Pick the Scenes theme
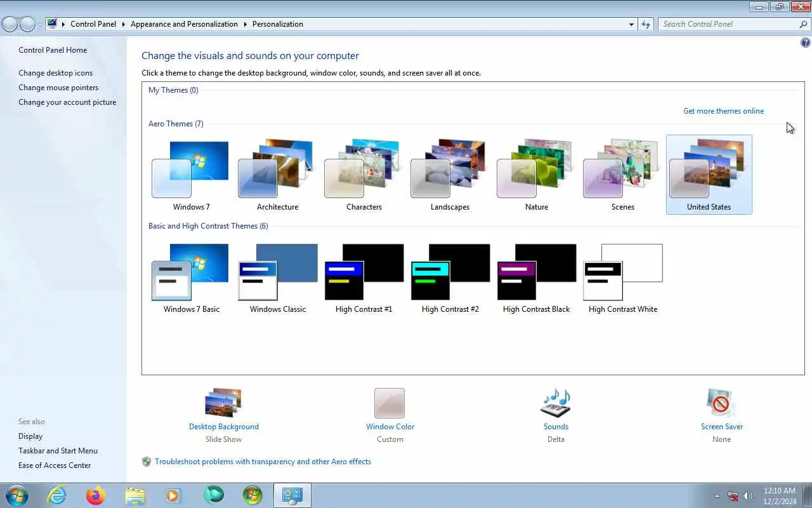Screen dimensions: 812x508 click(622, 175)
